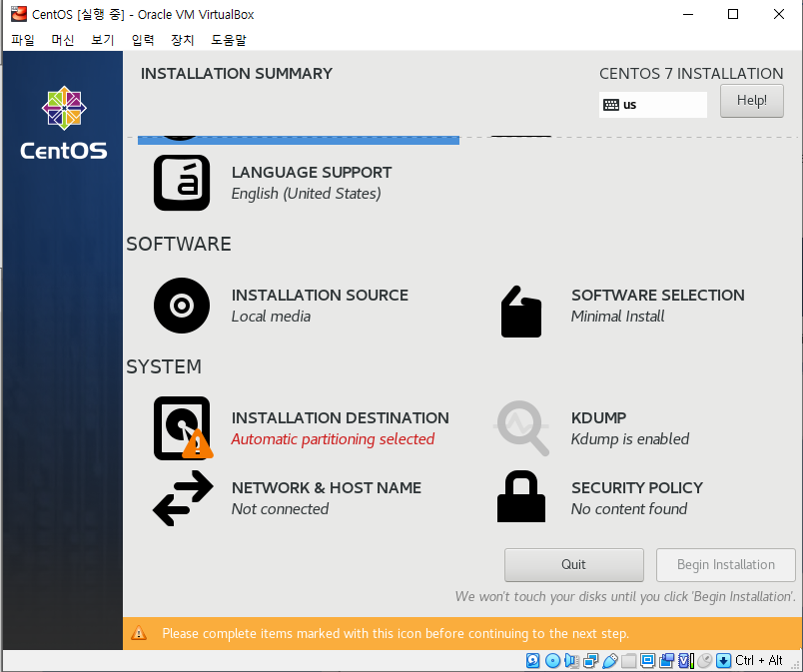803x672 pixels.
Task: Click the VirtualBox hard disk status icon
Action: (x=532, y=660)
